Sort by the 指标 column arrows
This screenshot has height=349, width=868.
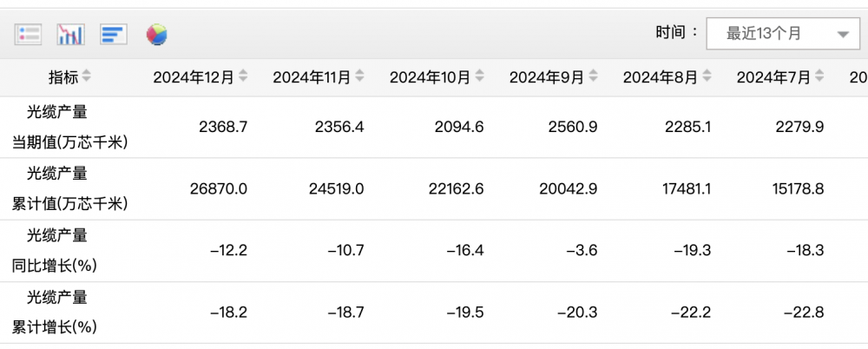[x=87, y=77]
